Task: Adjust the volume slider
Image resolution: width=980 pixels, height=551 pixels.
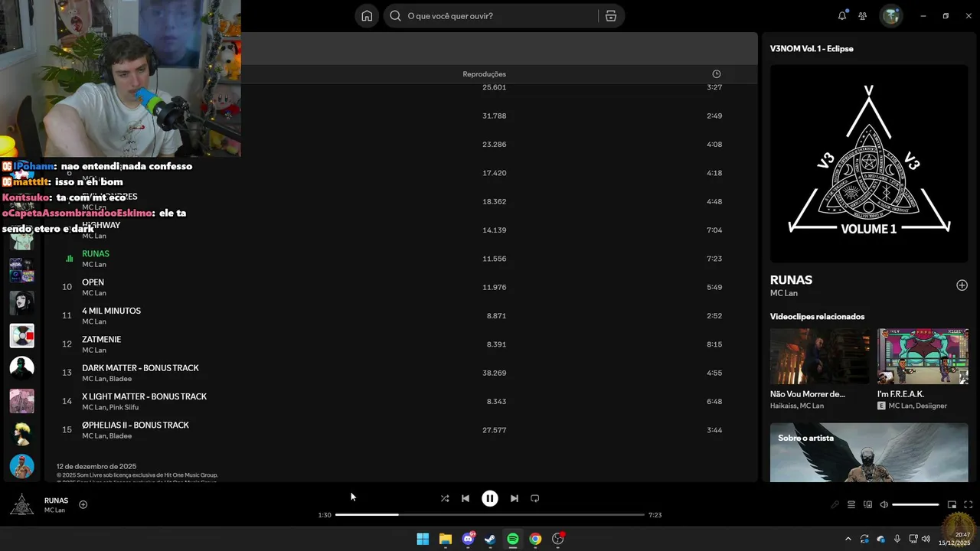Action: (x=916, y=505)
